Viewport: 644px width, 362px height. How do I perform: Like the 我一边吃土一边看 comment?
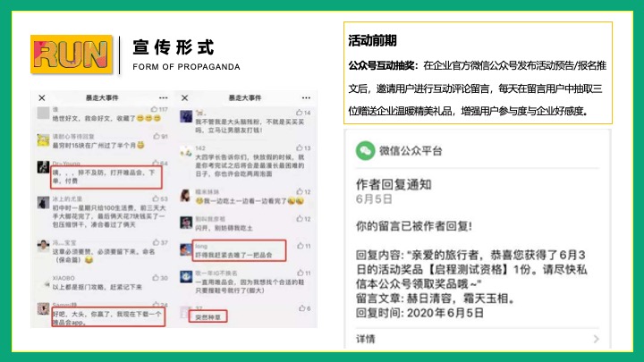[300, 191]
